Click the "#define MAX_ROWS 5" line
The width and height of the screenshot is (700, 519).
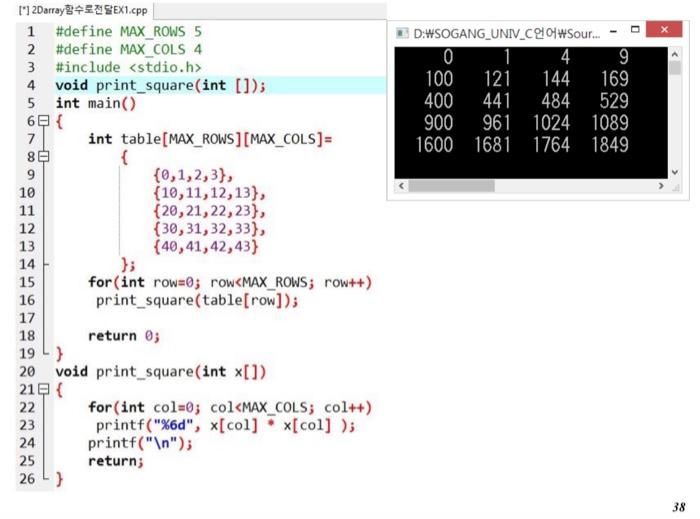(x=129, y=32)
